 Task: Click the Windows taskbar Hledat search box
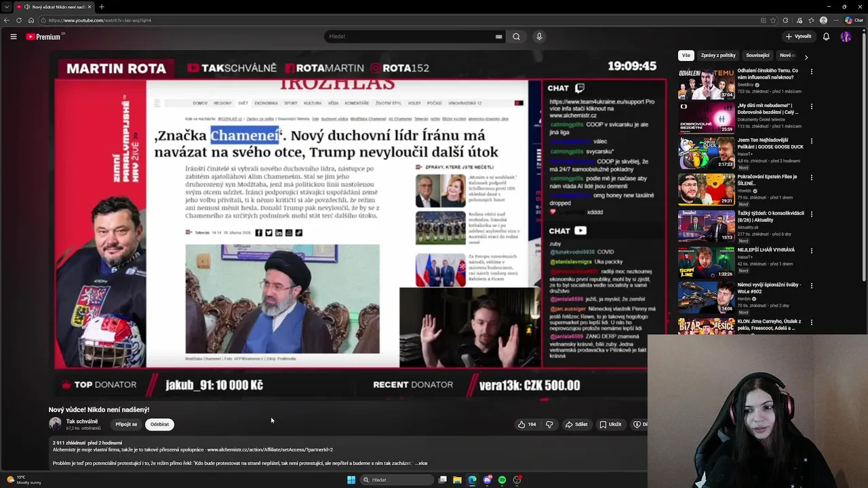click(x=397, y=480)
